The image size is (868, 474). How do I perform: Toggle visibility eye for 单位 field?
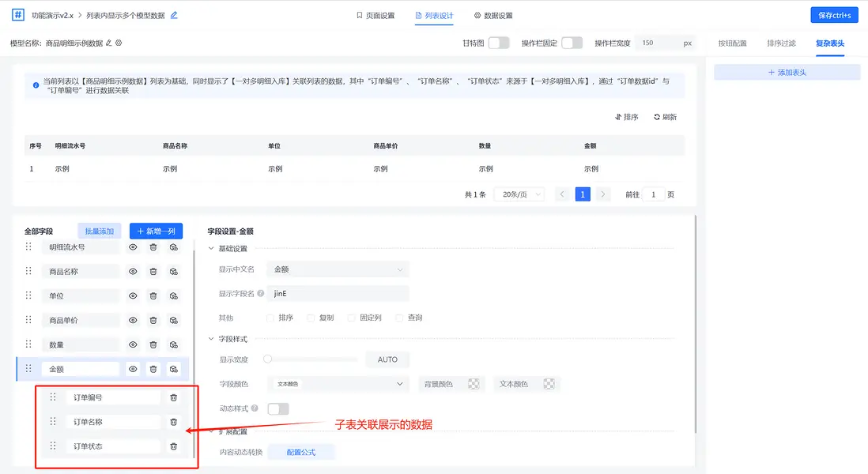click(x=133, y=296)
